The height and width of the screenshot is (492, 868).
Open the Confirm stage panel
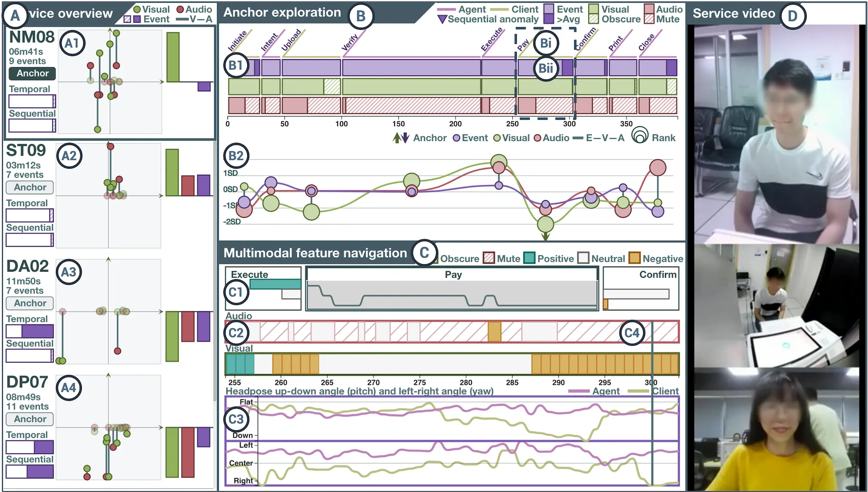pyautogui.click(x=641, y=288)
